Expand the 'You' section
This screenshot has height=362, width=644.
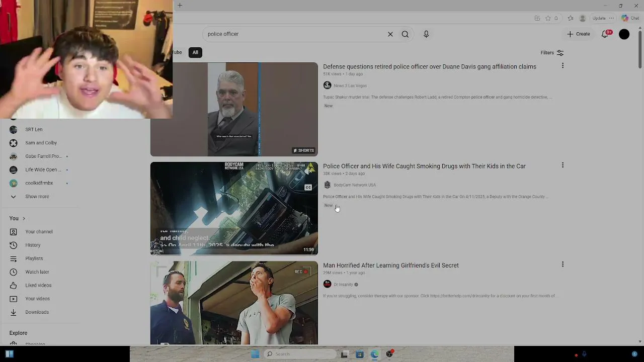[17, 218]
